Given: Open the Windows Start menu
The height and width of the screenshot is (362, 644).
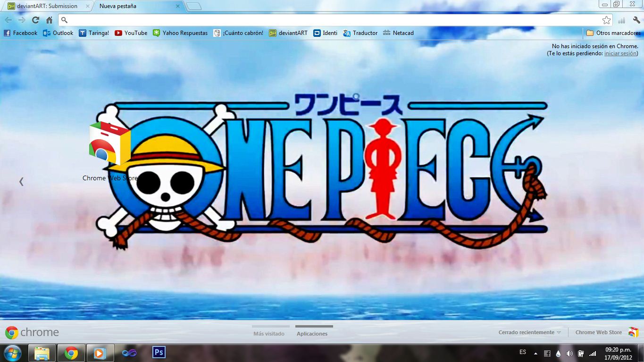Looking at the screenshot, I should point(13,353).
